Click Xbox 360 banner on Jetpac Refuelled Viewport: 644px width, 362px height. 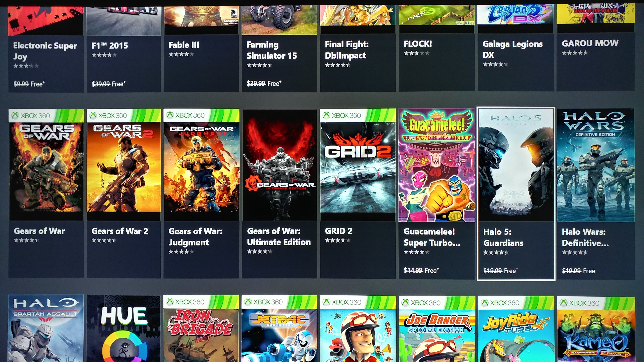tap(280, 302)
